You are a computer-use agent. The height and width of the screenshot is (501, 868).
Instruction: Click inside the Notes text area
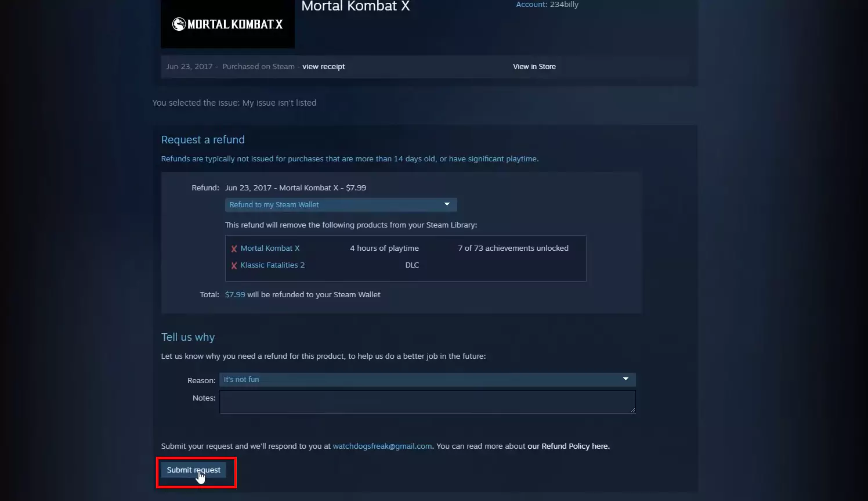[428, 402]
